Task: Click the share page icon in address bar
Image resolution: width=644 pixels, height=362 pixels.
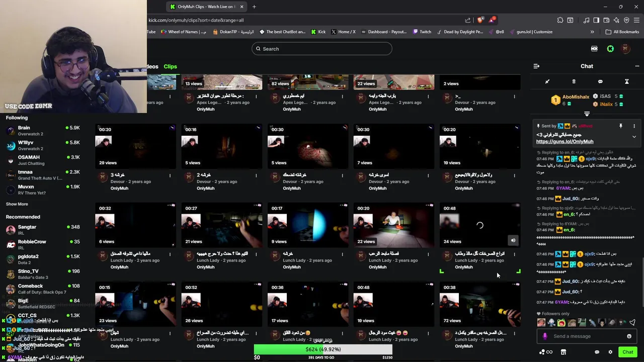Action: click(468, 20)
